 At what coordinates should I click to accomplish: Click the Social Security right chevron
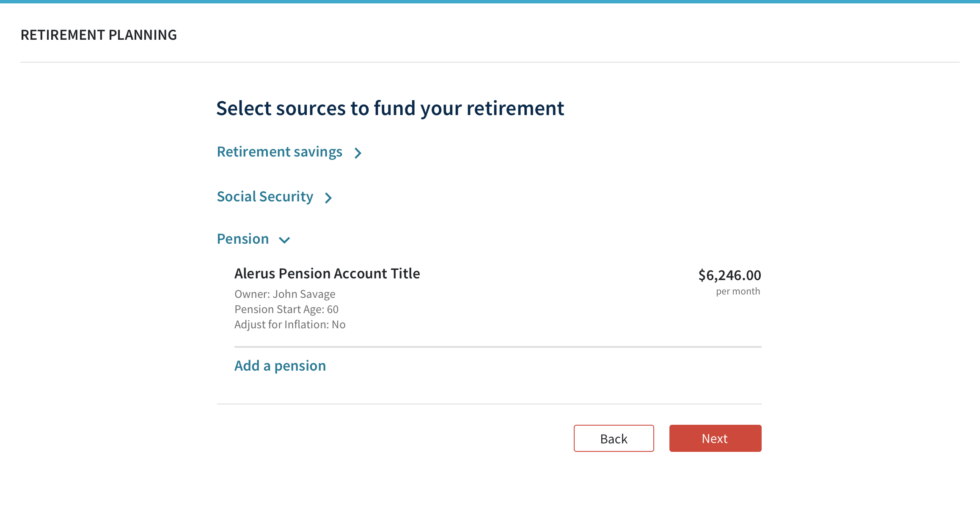[x=328, y=198]
